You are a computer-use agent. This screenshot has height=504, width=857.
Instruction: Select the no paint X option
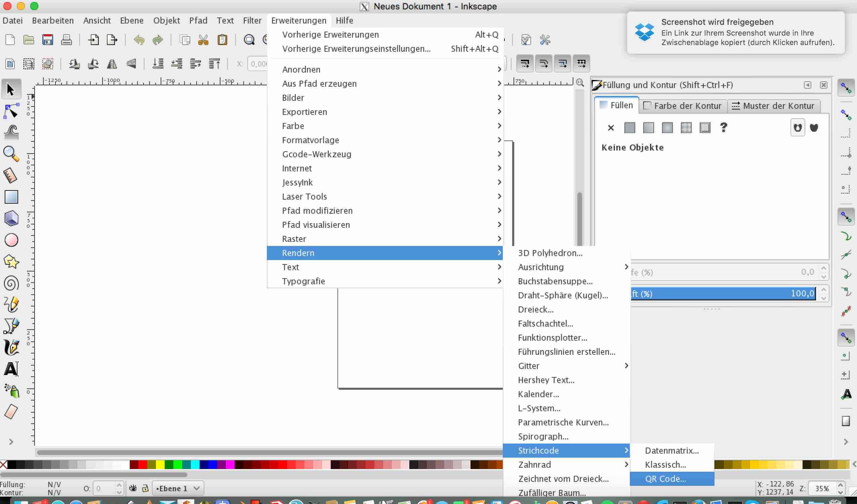point(611,128)
